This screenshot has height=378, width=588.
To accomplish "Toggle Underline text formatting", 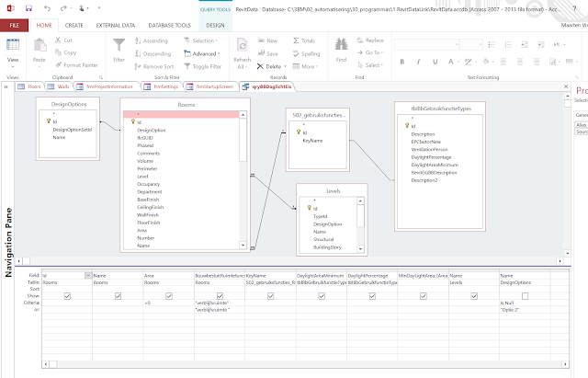I will [435, 62].
